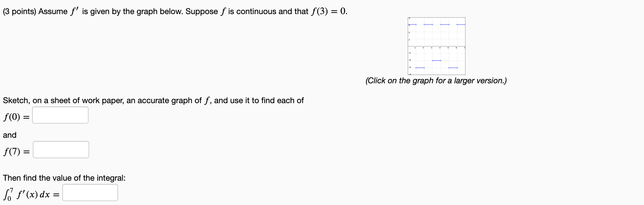The width and height of the screenshot is (644, 205).
Task: Click the border of the graph image
Action: click(437, 18)
